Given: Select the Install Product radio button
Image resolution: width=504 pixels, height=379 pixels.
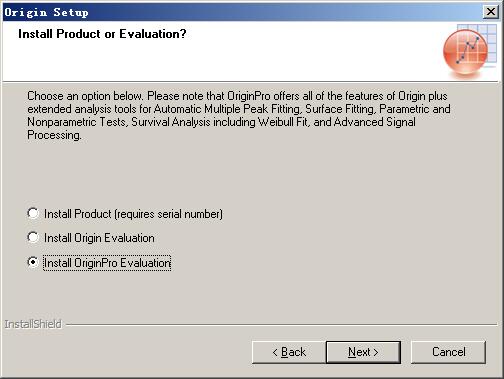Looking at the screenshot, I should coord(33,213).
